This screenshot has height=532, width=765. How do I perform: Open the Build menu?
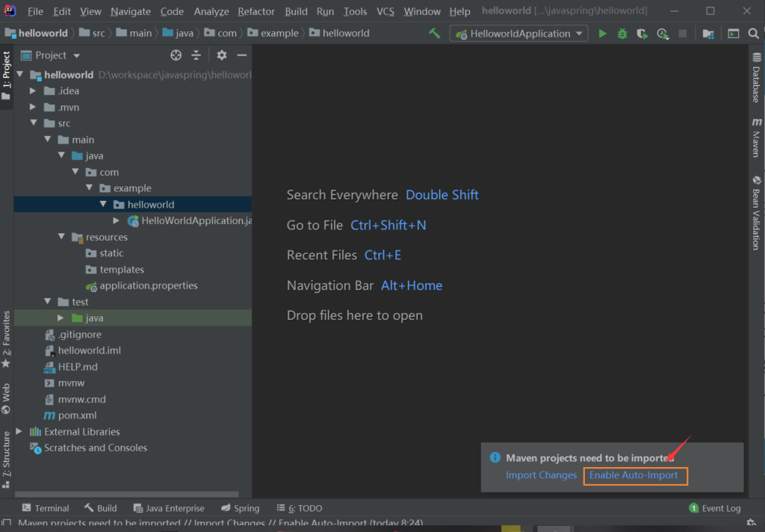pyautogui.click(x=296, y=11)
